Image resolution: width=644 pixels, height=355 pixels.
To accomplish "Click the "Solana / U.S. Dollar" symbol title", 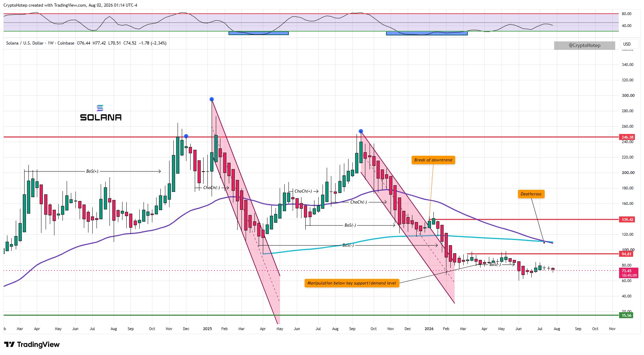I will click(x=25, y=43).
